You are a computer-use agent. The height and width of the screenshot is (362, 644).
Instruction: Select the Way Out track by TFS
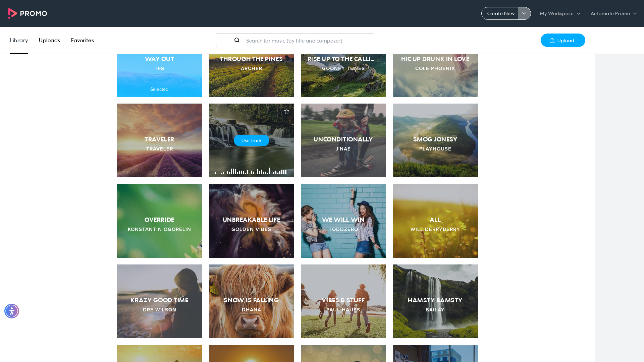coord(160,75)
